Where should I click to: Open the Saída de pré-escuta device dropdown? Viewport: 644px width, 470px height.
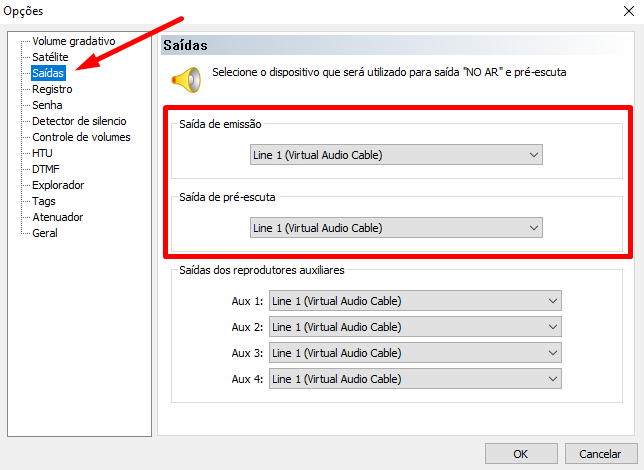coord(396,228)
